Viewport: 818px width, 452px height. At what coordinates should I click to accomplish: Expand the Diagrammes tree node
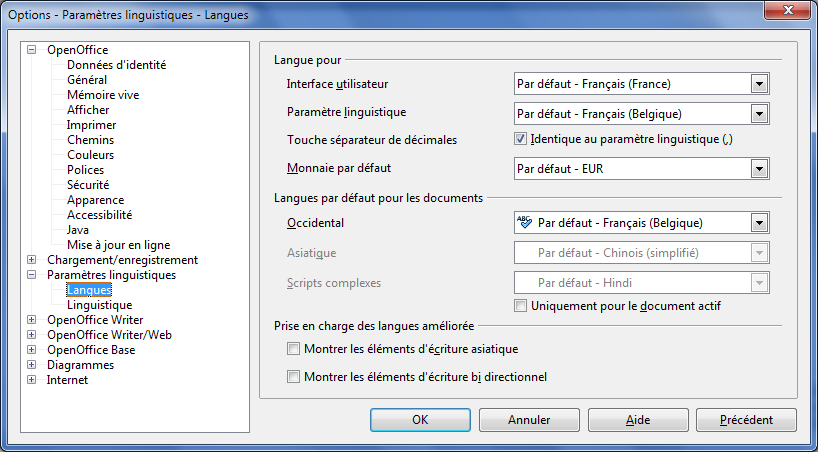point(32,365)
